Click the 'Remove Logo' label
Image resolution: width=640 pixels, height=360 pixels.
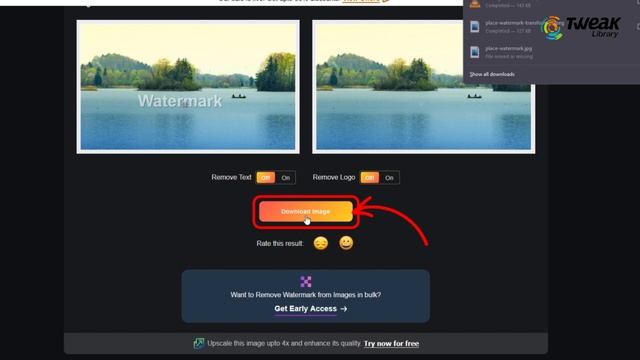[334, 177]
